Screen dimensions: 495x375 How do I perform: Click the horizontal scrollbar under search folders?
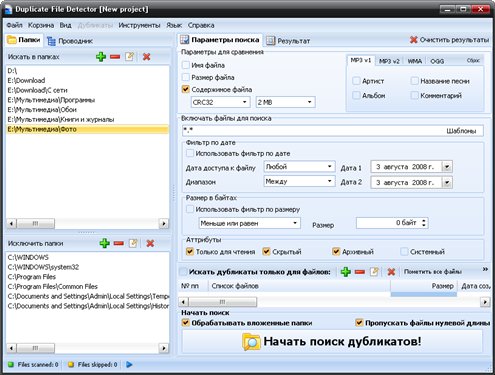click(x=87, y=223)
